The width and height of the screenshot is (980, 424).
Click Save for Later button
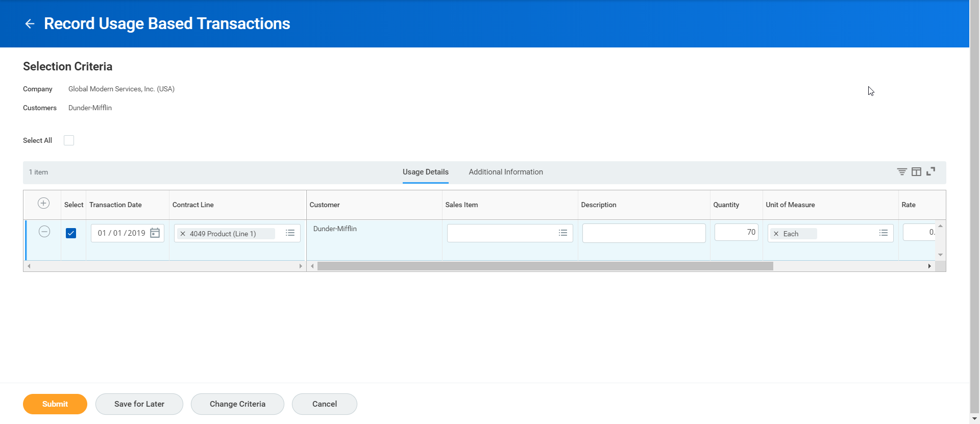(139, 404)
